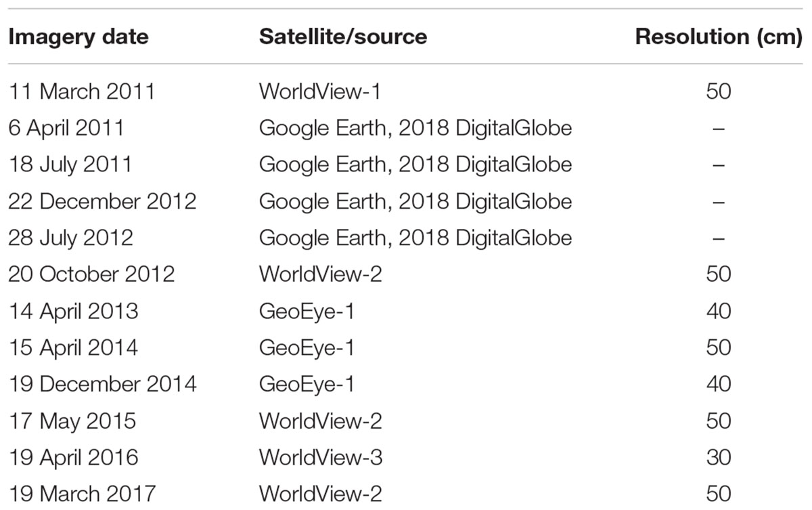Select resolution 40 in the 14 April 2013 row

(718, 311)
